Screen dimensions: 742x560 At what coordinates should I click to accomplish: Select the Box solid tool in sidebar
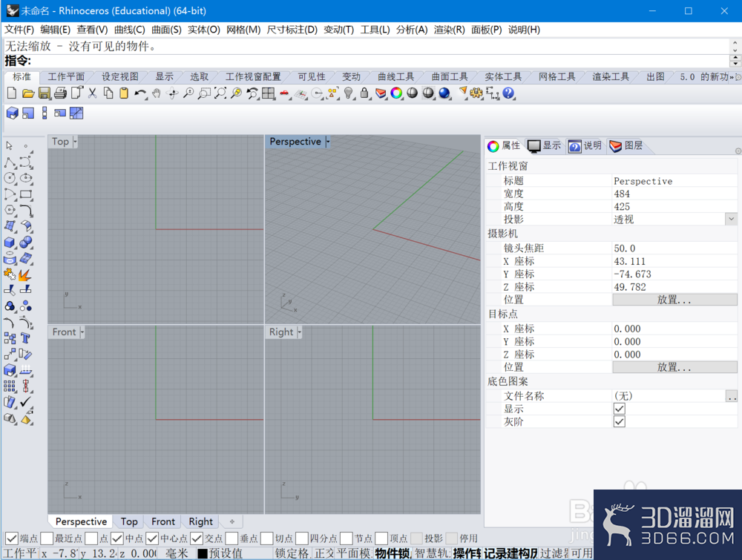(x=10, y=242)
